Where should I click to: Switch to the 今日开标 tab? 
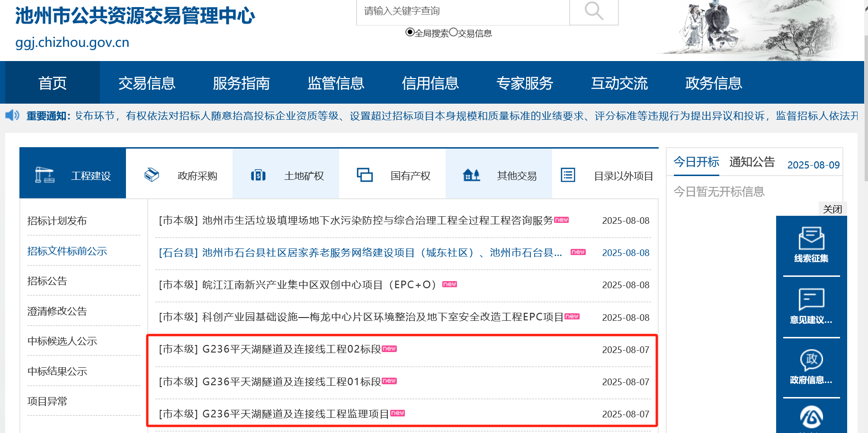696,162
